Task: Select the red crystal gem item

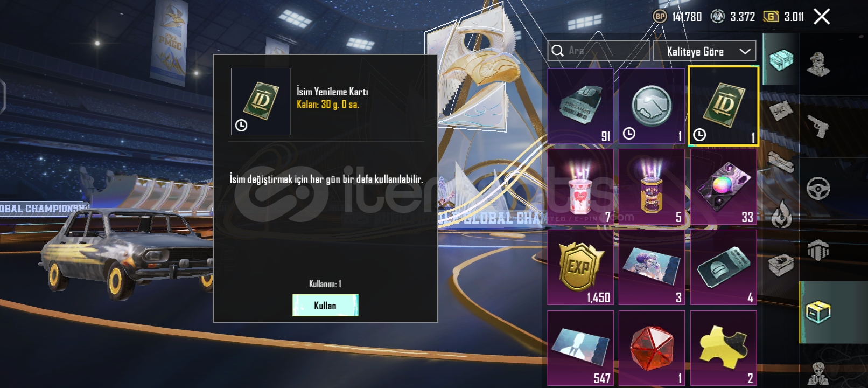Action: [652, 348]
